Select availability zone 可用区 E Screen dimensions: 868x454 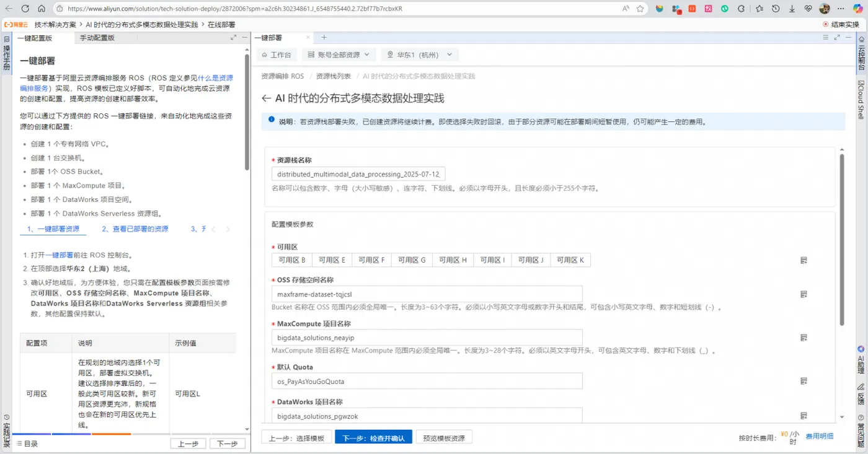[x=332, y=260]
